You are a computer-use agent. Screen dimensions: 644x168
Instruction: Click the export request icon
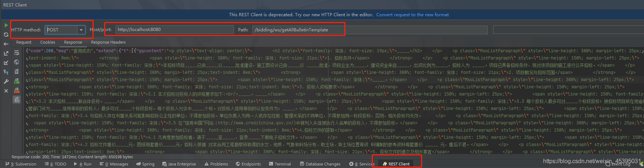point(6,53)
